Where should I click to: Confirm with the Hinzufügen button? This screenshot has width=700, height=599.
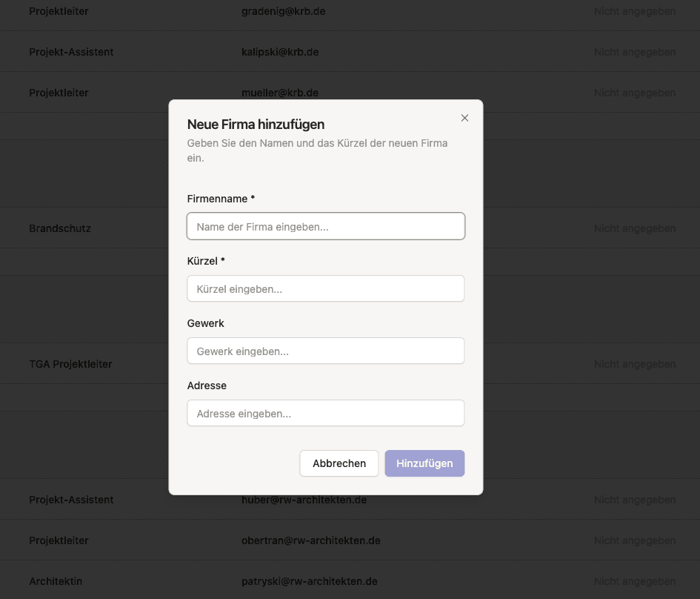[424, 463]
